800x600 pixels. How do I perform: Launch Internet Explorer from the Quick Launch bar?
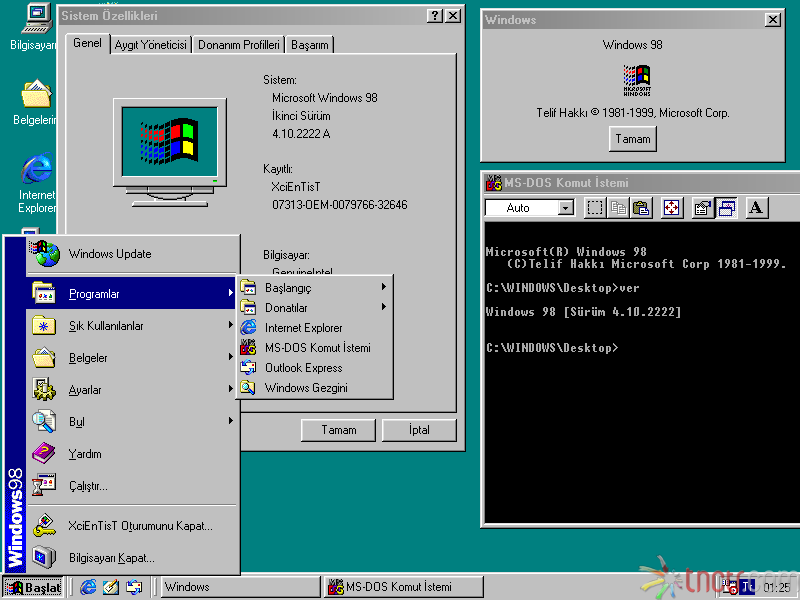(88, 587)
